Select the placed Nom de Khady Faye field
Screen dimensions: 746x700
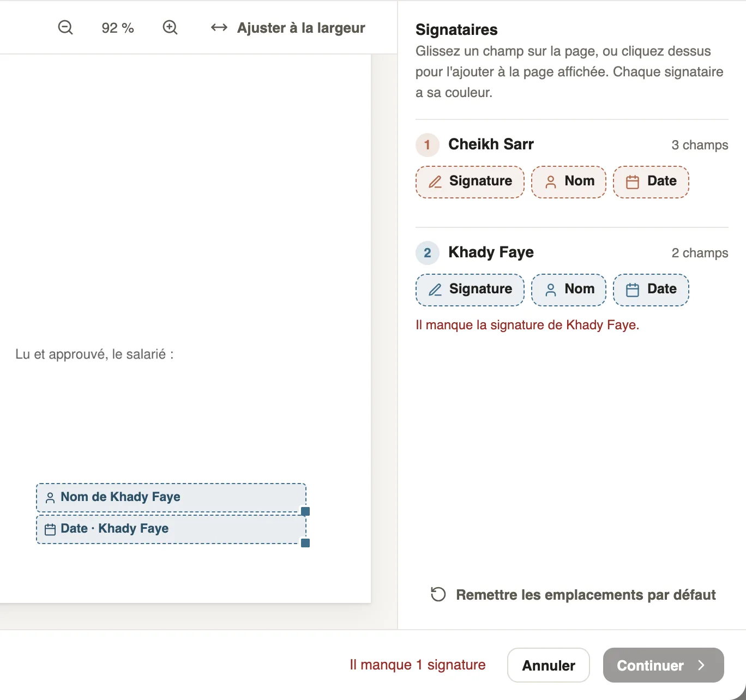pyautogui.click(x=171, y=497)
